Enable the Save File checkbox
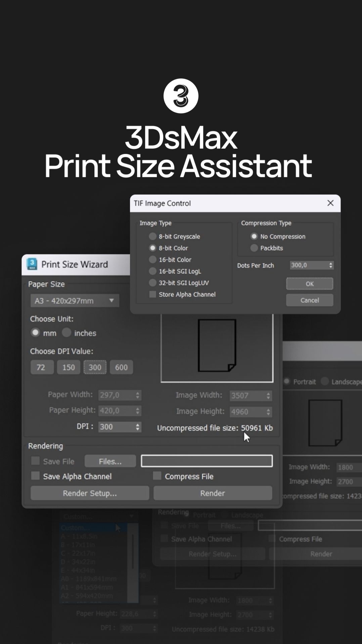Image resolution: width=362 pixels, height=644 pixels. click(35, 461)
